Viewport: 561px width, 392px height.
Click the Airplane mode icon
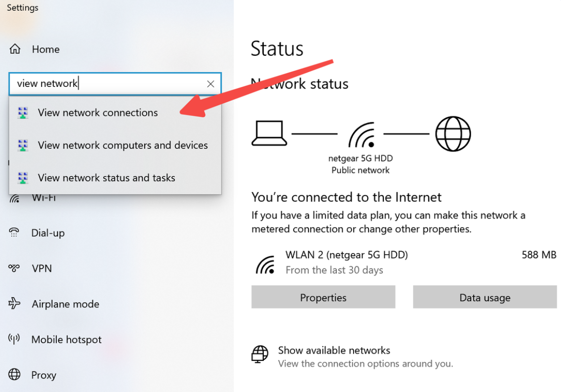click(x=14, y=303)
